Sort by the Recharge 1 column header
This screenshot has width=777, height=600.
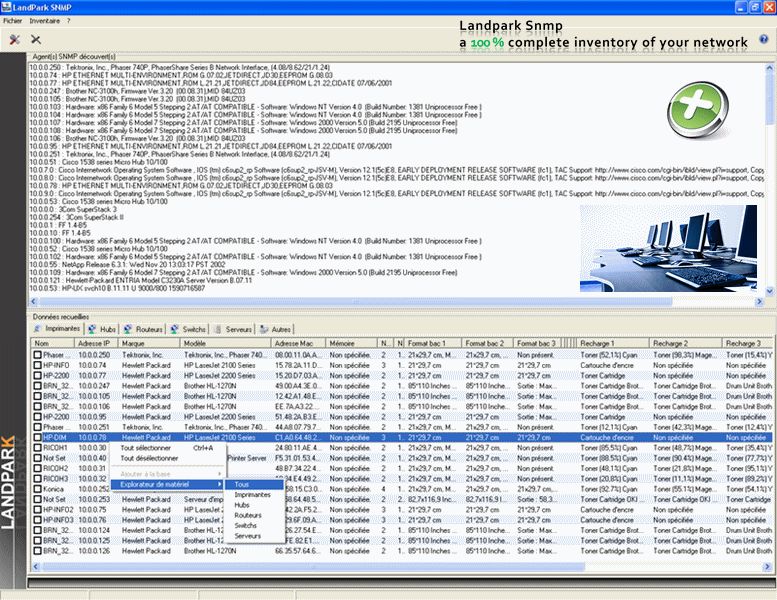pyautogui.click(x=613, y=343)
